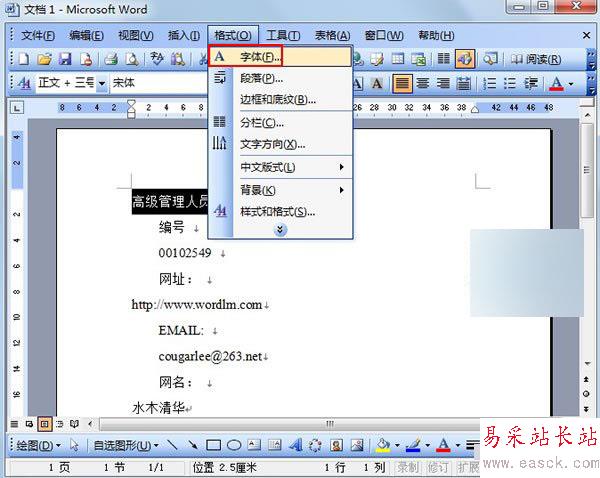Open the 文件 menu

point(38,36)
